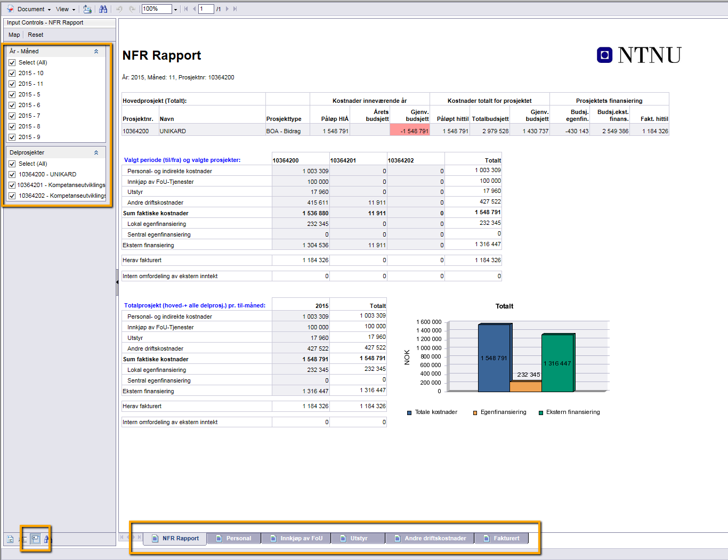728x560 pixels.
Task: Open the zoom level dropdown
Action: click(x=175, y=9)
